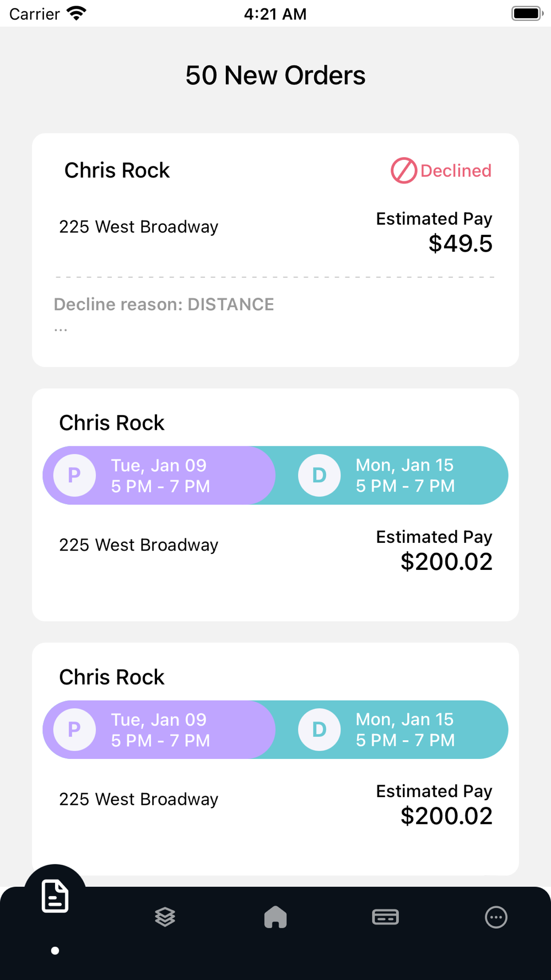Select pickup window Tue, Jan 09 in second order
Screen dimensions: 551x980
[x=160, y=476]
